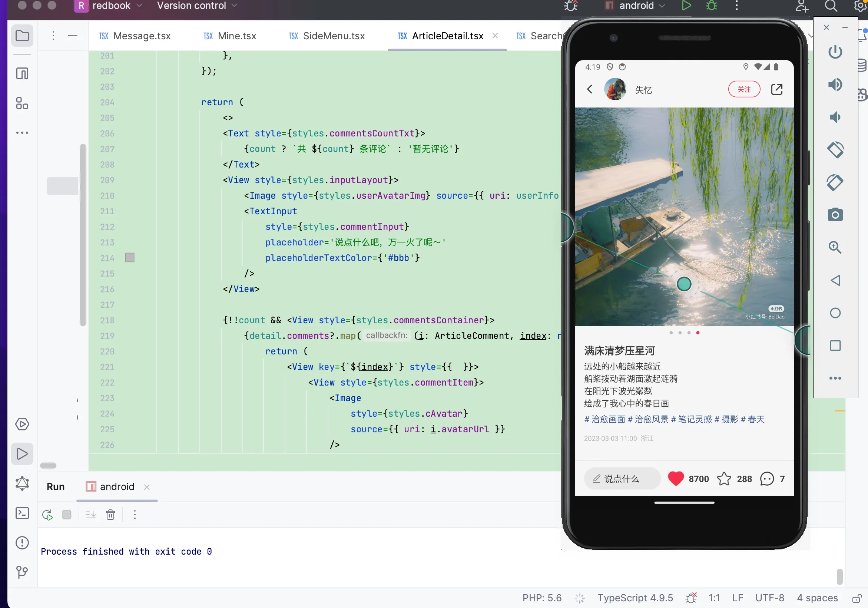
Task: Debug the android configuration with bug button
Action: [712, 6]
